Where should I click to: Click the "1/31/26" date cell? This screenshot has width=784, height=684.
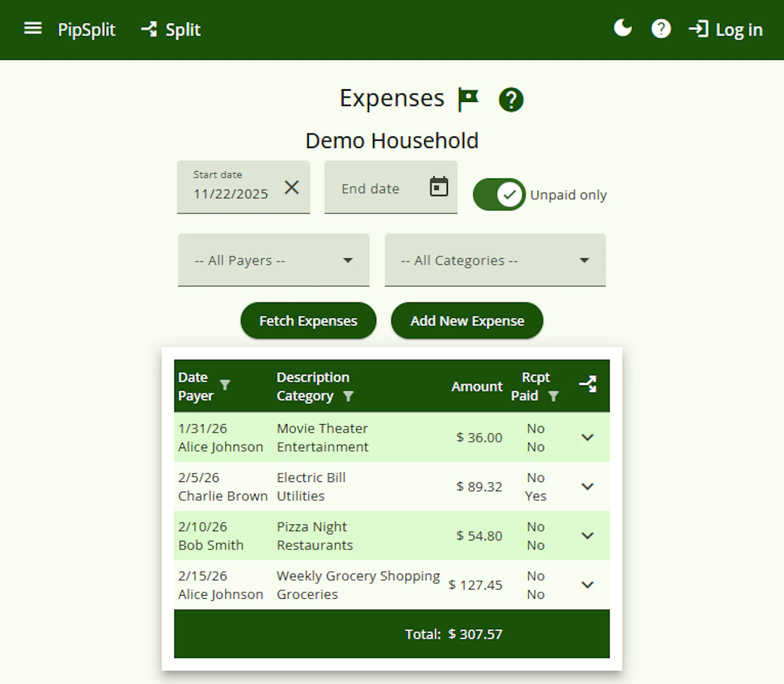pos(202,428)
